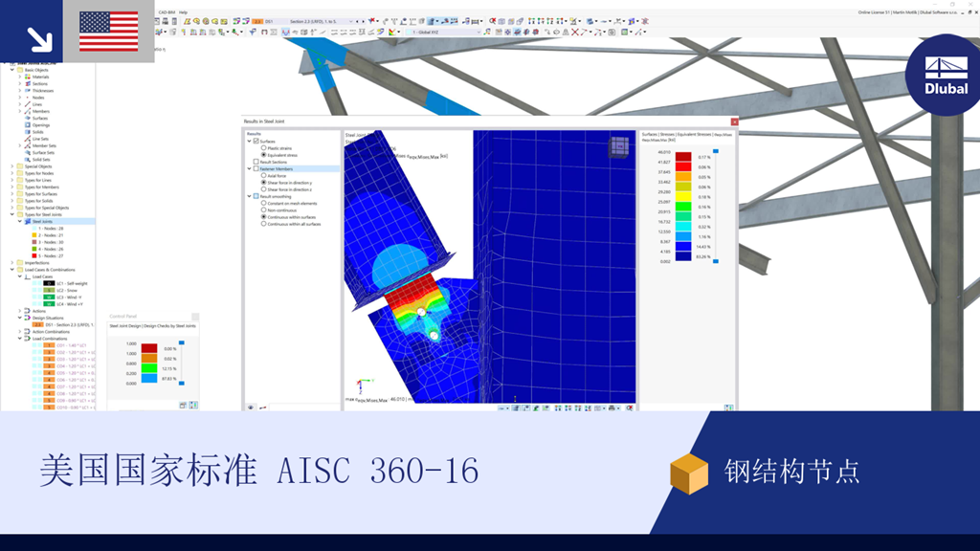Open the 1 - Global XYZ coordinate dropdown
980x551 pixels.
click(479, 32)
